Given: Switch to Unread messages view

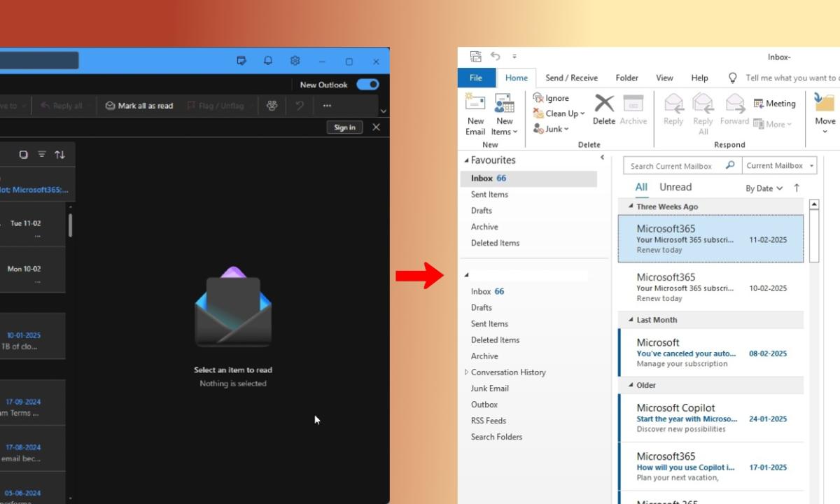Looking at the screenshot, I should click(x=675, y=187).
